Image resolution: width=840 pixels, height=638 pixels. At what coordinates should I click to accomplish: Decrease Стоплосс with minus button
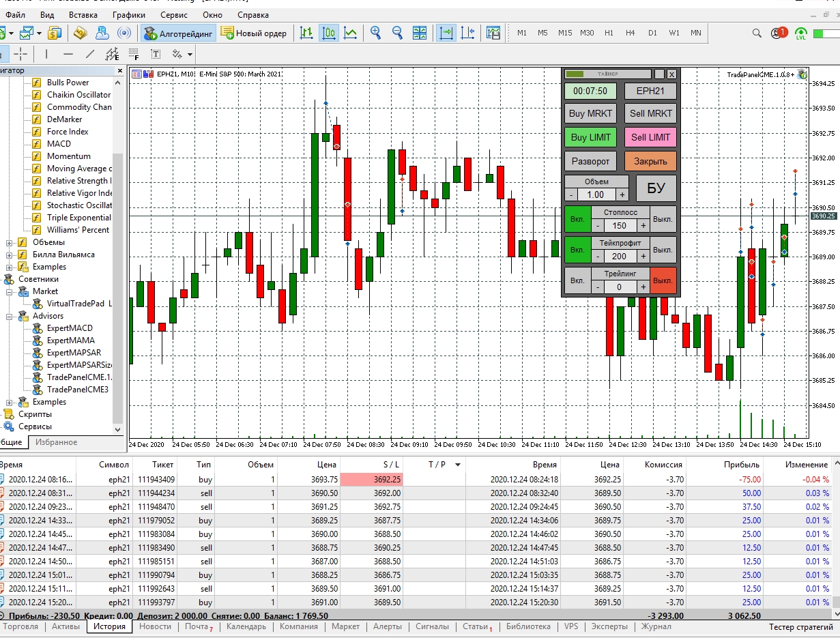coord(598,225)
